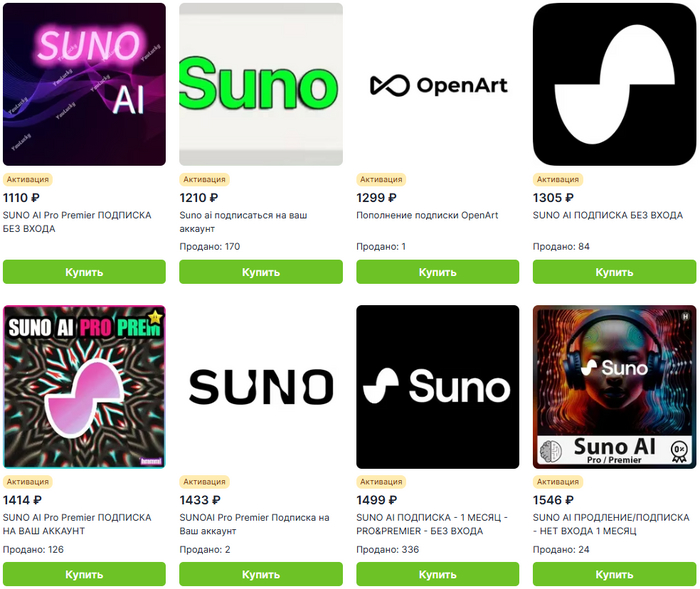700x589 pixels.
Task: Buy the 1110 ₽ SUNO AI Pro Premier item
Action: 84,272
